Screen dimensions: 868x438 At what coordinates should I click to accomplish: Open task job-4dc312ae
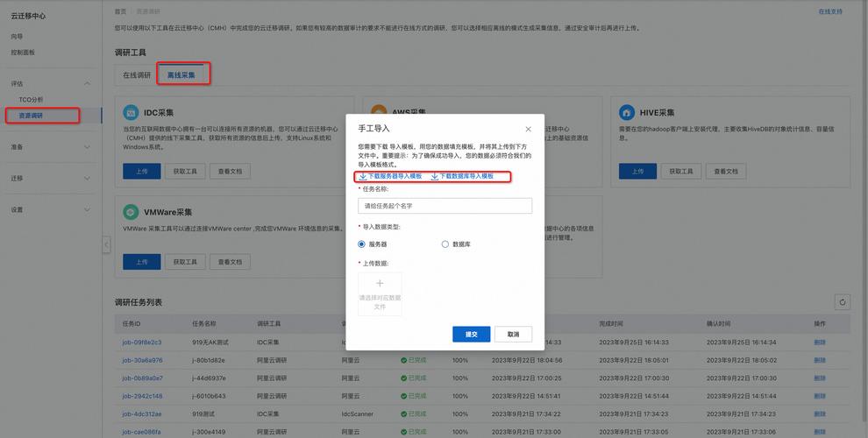point(142,413)
